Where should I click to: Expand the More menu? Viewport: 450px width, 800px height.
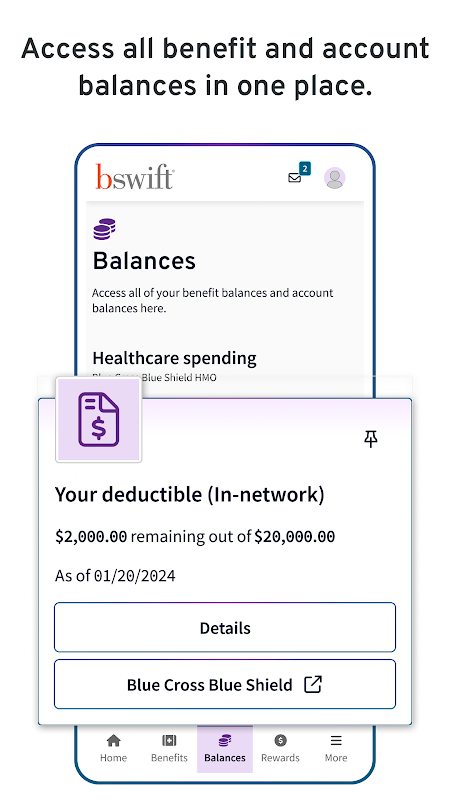(x=336, y=748)
